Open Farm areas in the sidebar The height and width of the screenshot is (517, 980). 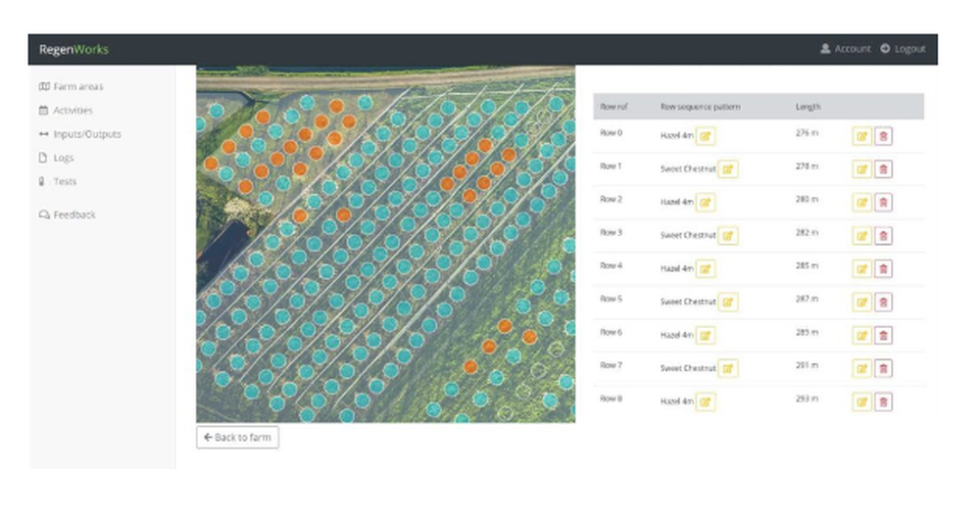(x=72, y=87)
